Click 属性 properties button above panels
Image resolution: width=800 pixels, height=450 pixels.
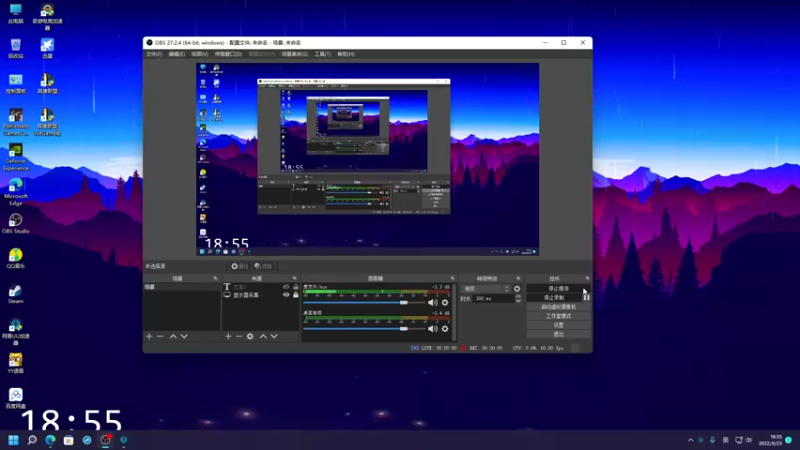click(x=239, y=266)
